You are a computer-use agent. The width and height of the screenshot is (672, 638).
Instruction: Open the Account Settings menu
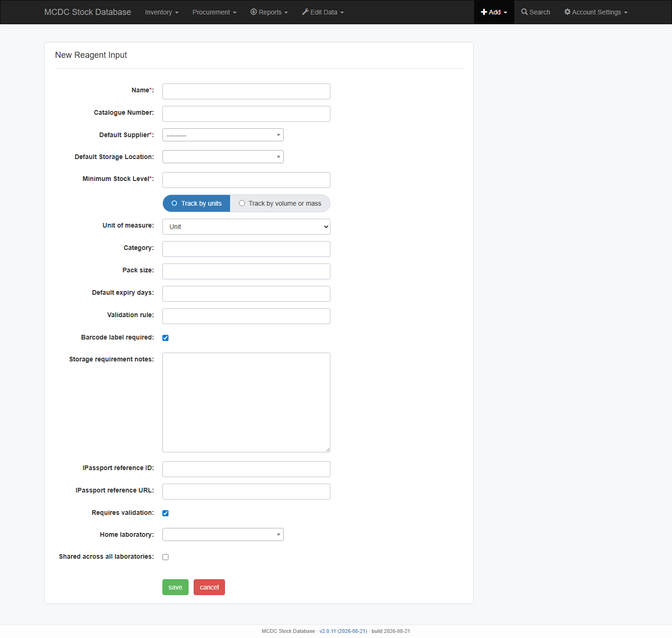click(596, 12)
